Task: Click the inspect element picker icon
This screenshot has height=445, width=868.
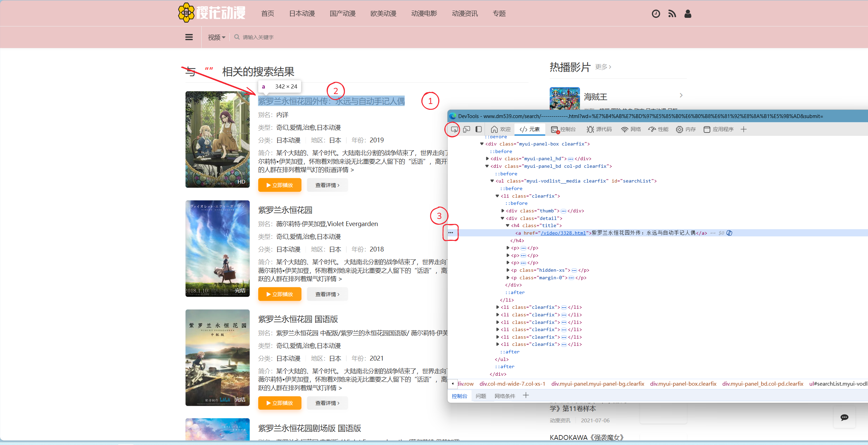Action: tap(454, 129)
